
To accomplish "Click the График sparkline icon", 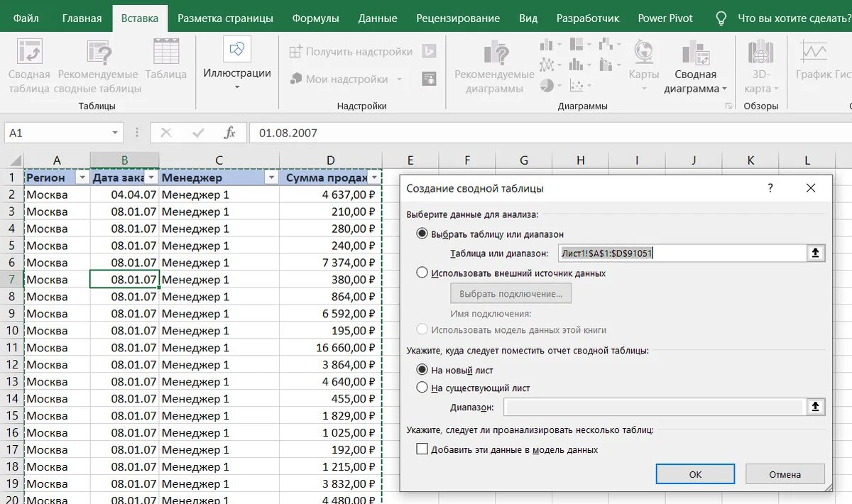I will (814, 52).
